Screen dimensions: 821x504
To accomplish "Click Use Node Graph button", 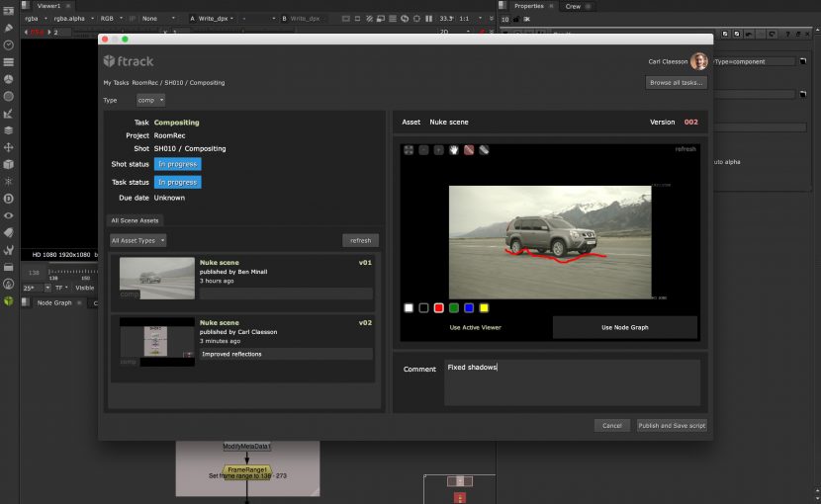I will (624, 328).
